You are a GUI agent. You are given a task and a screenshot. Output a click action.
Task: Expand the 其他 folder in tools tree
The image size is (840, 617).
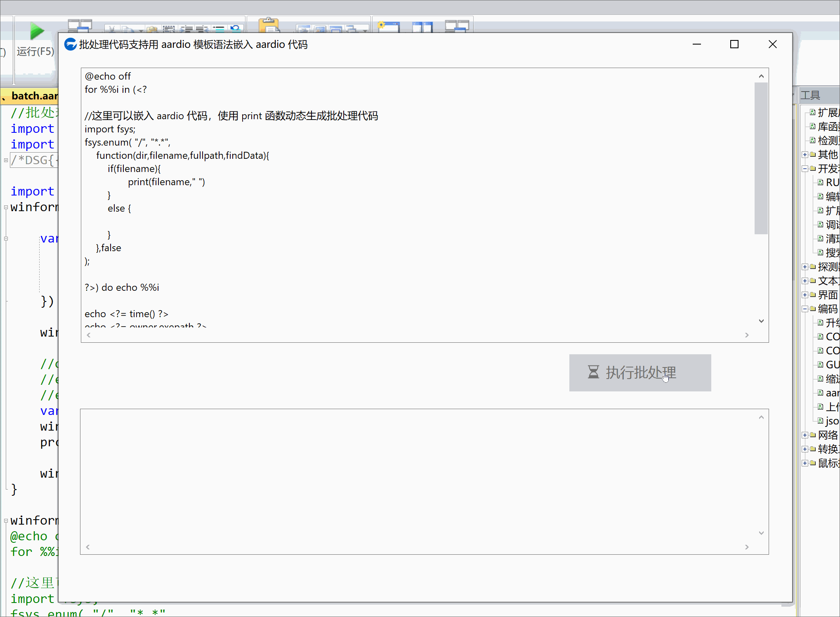[x=805, y=155]
